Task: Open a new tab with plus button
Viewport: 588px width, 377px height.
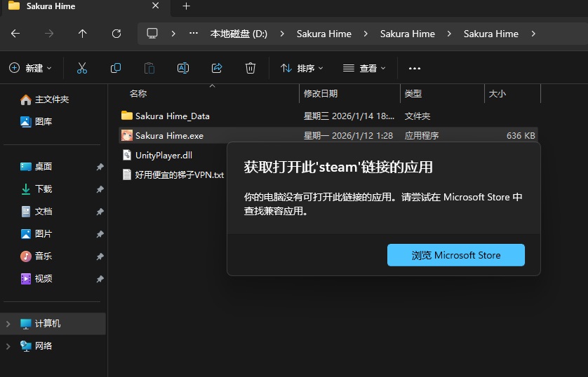Action: pos(186,6)
